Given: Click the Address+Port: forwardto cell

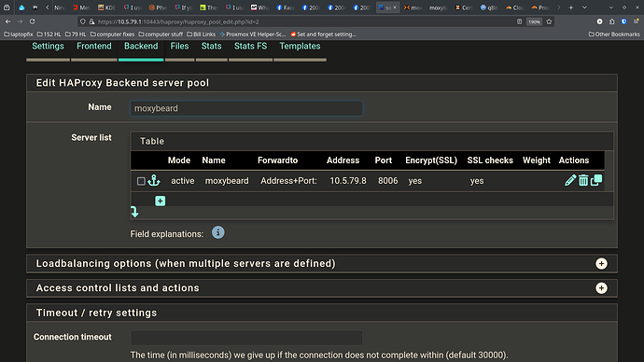Looking at the screenshot, I should (288, 181).
